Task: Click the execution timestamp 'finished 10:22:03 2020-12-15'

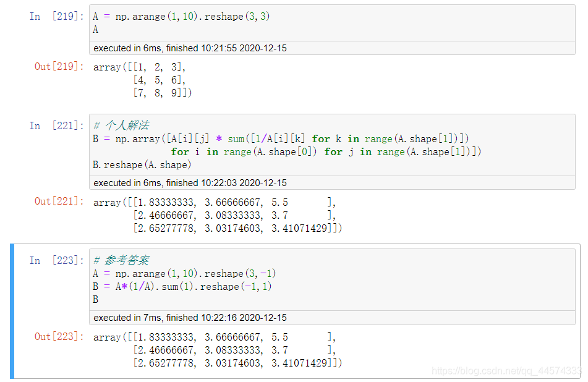Action: coord(226,183)
